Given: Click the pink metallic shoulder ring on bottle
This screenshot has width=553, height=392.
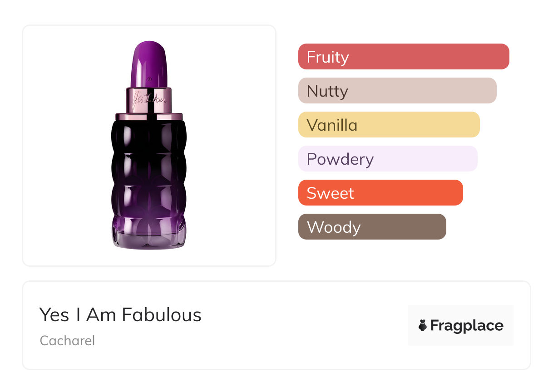Looking at the screenshot, I should pyautogui.click(x=149, y=117).
